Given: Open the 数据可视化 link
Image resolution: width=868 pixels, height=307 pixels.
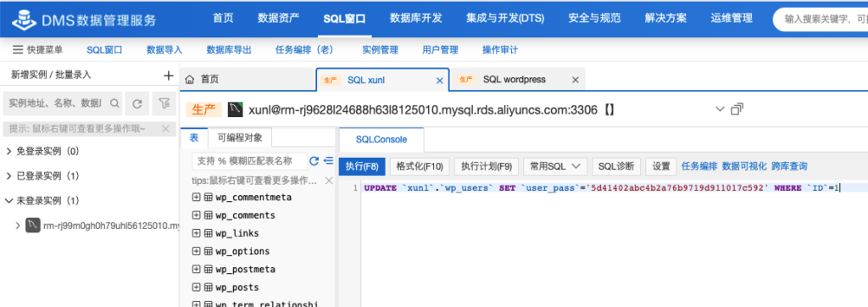Looking at the screenshot, I should (744, 165).
